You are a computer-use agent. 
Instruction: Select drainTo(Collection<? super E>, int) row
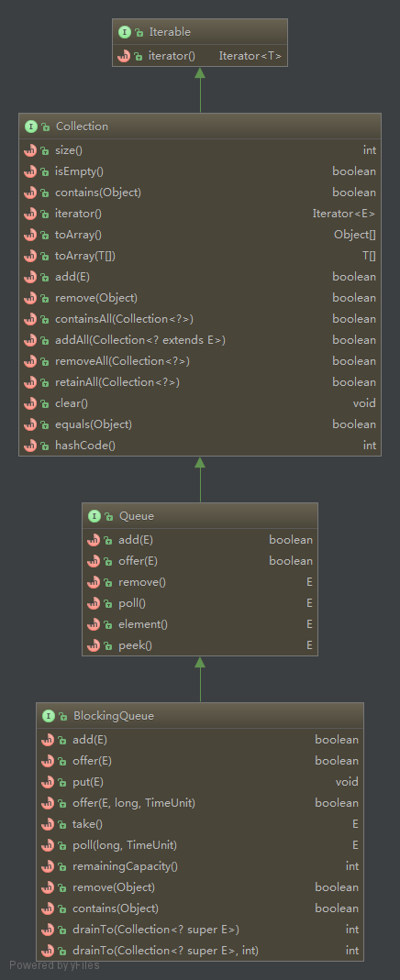(200, 951)
